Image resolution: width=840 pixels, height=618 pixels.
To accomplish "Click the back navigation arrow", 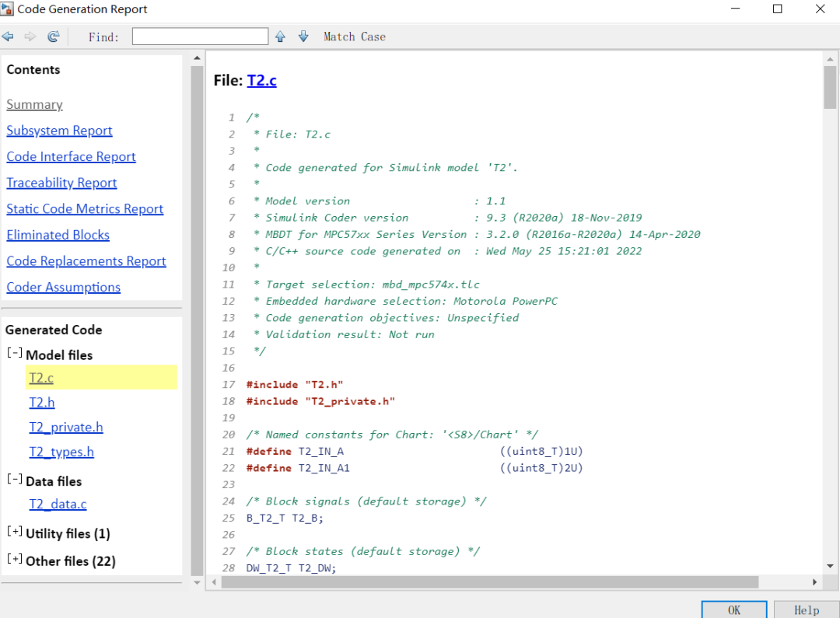I will (x=8, y=37).
